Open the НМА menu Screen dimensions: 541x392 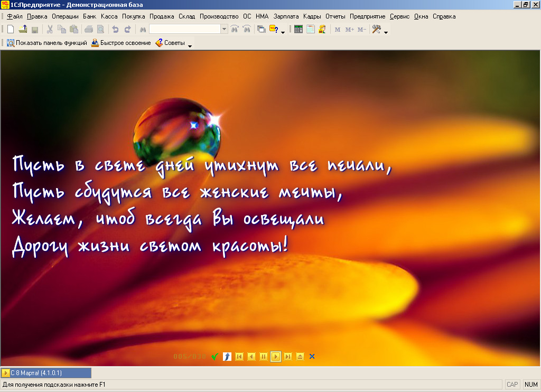(x=262, y=16)
